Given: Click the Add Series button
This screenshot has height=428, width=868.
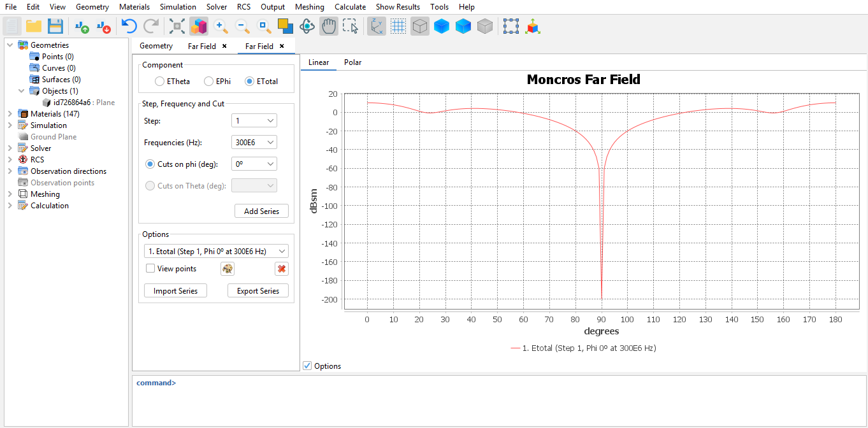Looking at the screenshot, I should click(261, 211).
